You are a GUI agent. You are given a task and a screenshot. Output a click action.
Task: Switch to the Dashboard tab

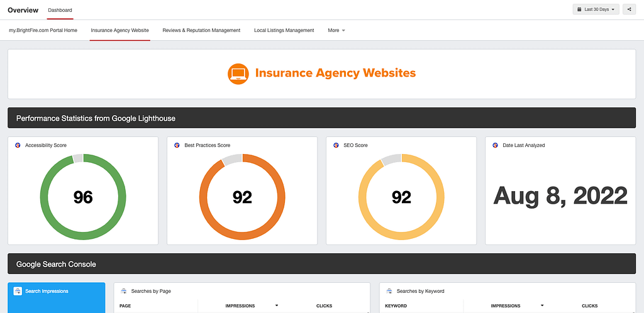(60, 10)
